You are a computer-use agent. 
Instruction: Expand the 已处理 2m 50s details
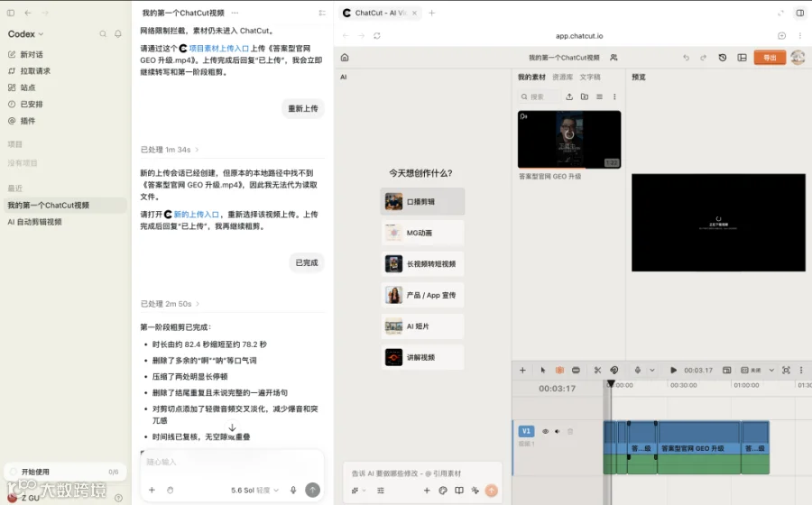(x=171, y=304)
